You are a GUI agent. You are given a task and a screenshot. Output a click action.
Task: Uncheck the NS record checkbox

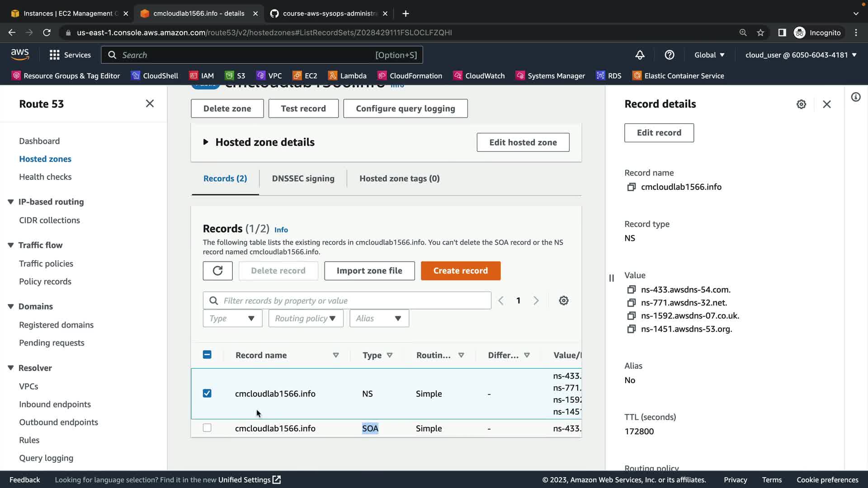(207, 394)
